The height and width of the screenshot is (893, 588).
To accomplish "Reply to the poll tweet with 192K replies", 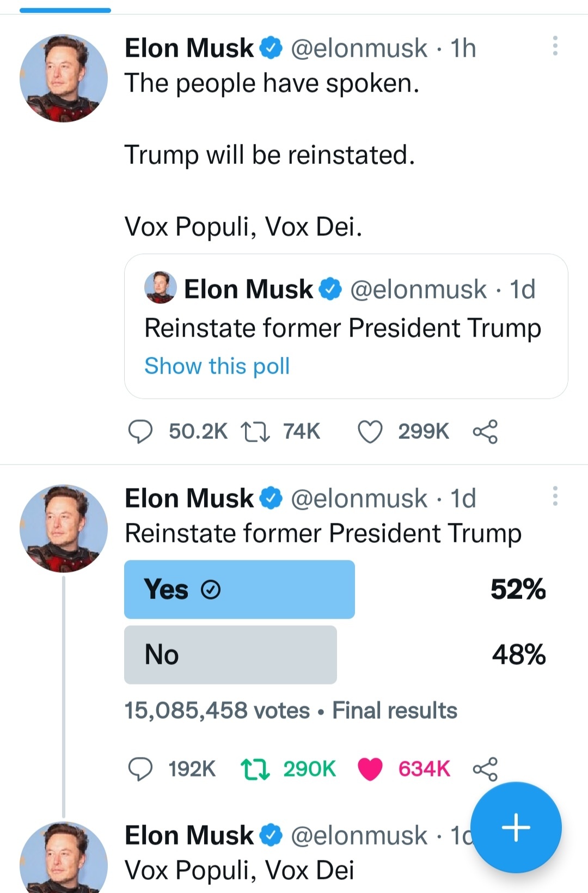I will 140,769.
